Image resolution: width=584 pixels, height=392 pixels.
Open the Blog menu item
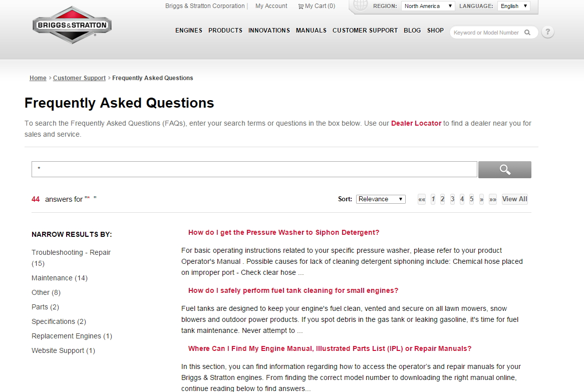click(x=412, y=31)
